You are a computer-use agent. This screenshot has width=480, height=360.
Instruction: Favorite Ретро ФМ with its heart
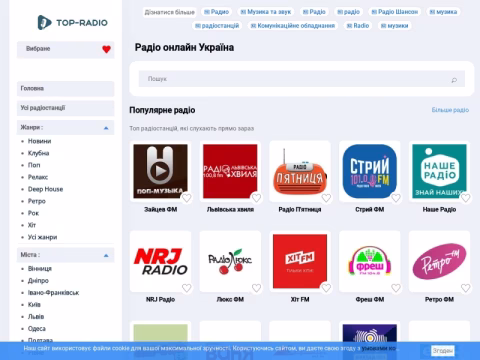point(466,288)
